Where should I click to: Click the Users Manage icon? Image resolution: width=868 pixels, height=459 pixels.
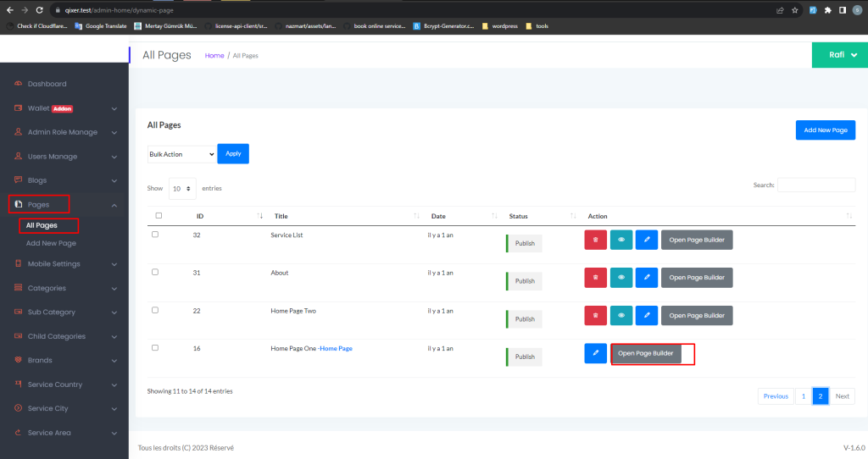tap(19, 156)
